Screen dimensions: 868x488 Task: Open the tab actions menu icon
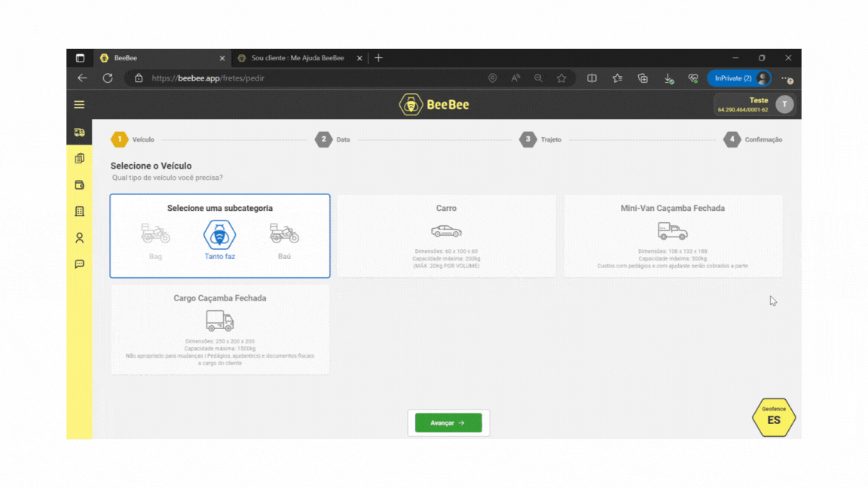click(81, 58)
